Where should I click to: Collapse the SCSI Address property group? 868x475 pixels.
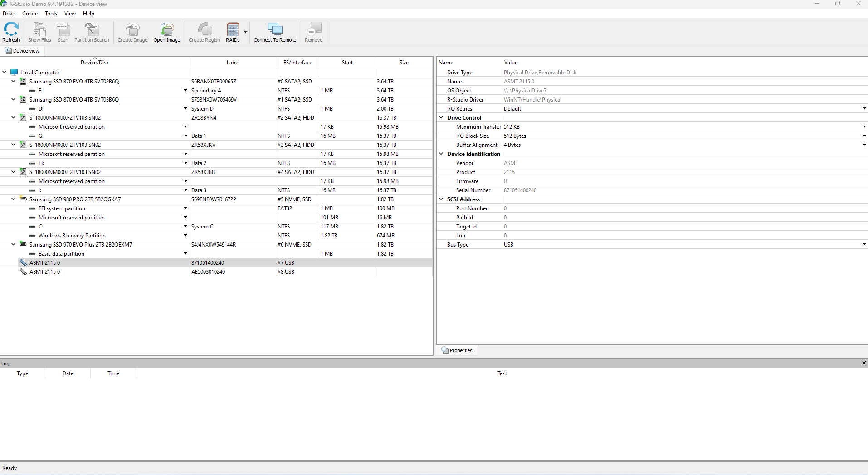point(441,199)
